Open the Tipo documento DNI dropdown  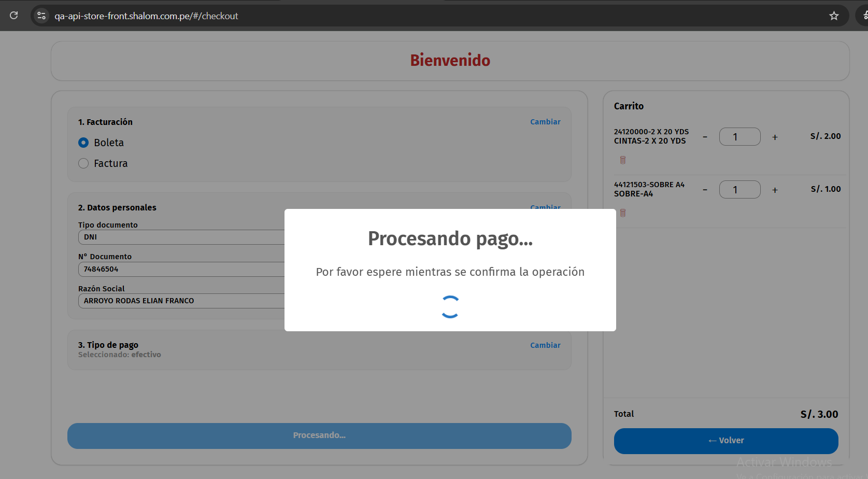click(x=181, y=237)
